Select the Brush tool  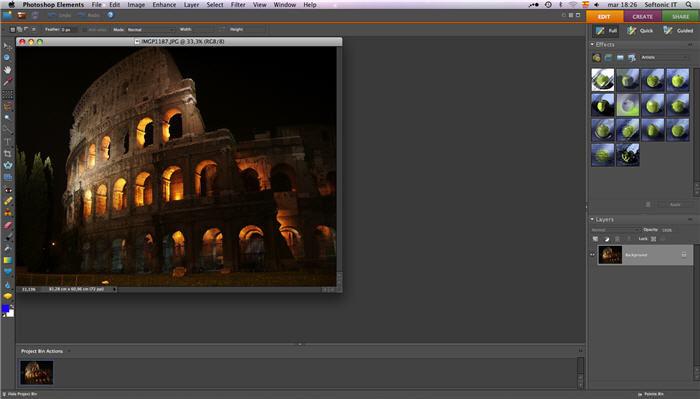click(x=8, y=237)
